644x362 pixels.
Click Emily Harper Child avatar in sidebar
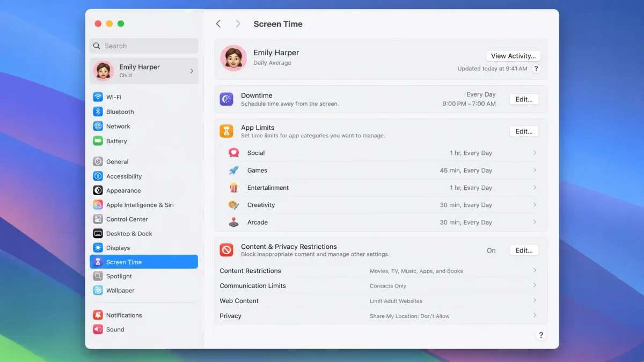point(104,71)
